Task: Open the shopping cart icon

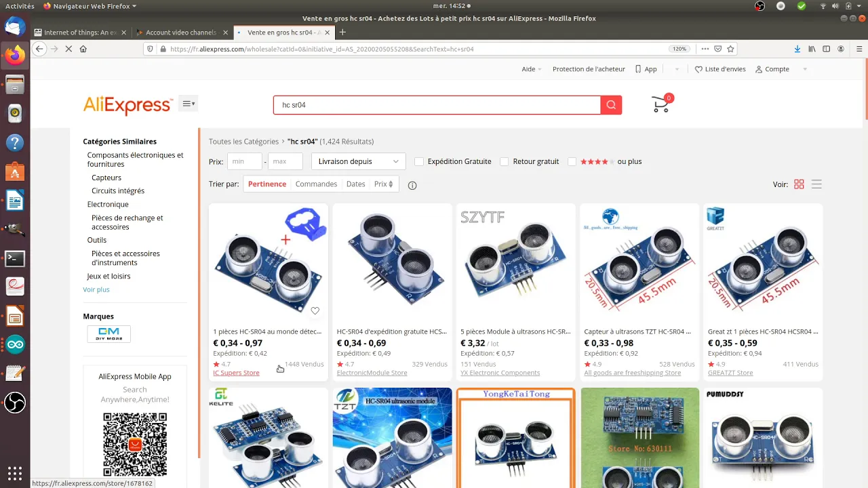Action: click(x=661, y=104)
